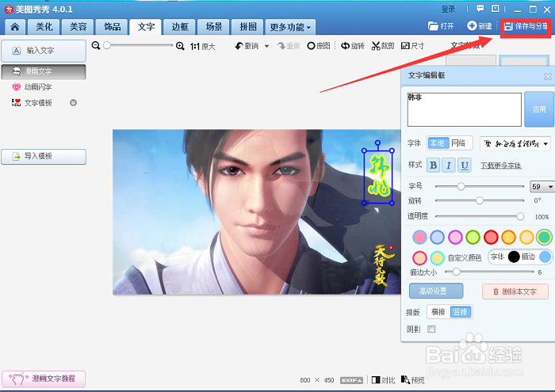Open the feedback chat bubble icon
The image size is (555, 392).
480,9
